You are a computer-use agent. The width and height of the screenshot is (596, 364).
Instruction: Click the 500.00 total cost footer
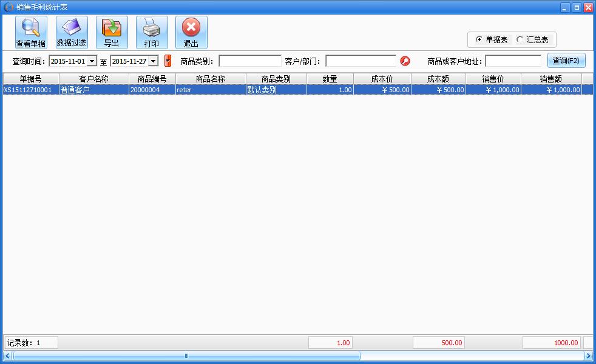439,343
